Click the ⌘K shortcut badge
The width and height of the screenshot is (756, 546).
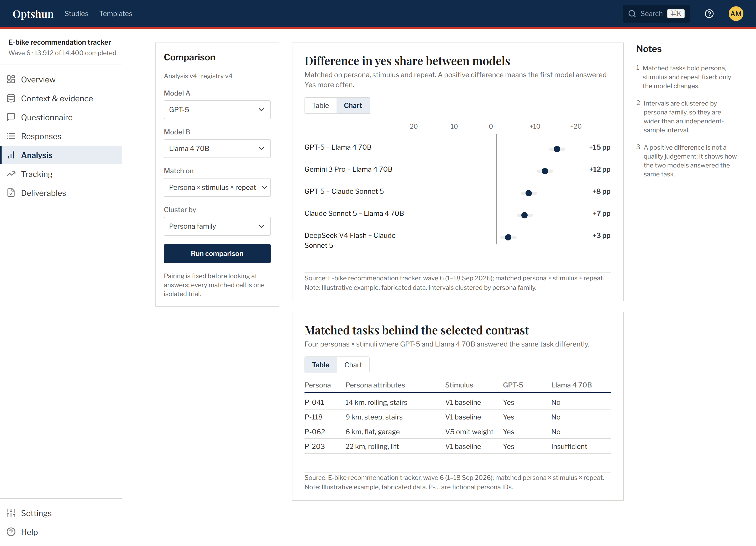[676, 14]
